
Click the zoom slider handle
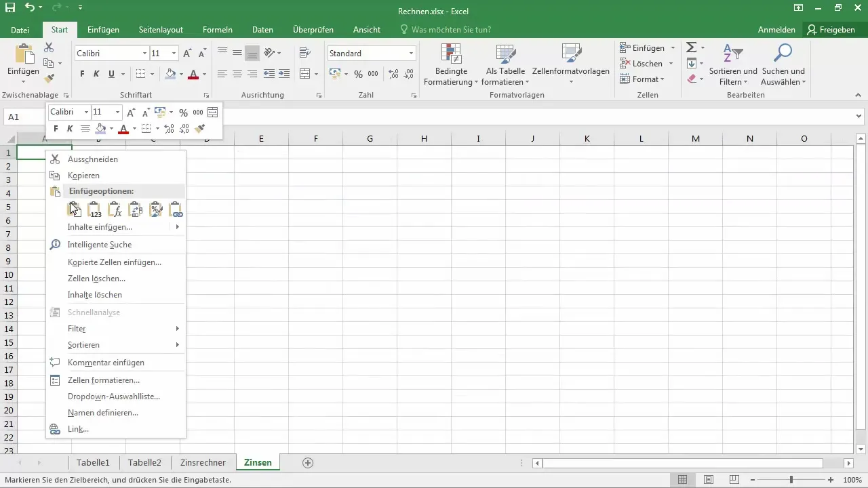(791, 480)
